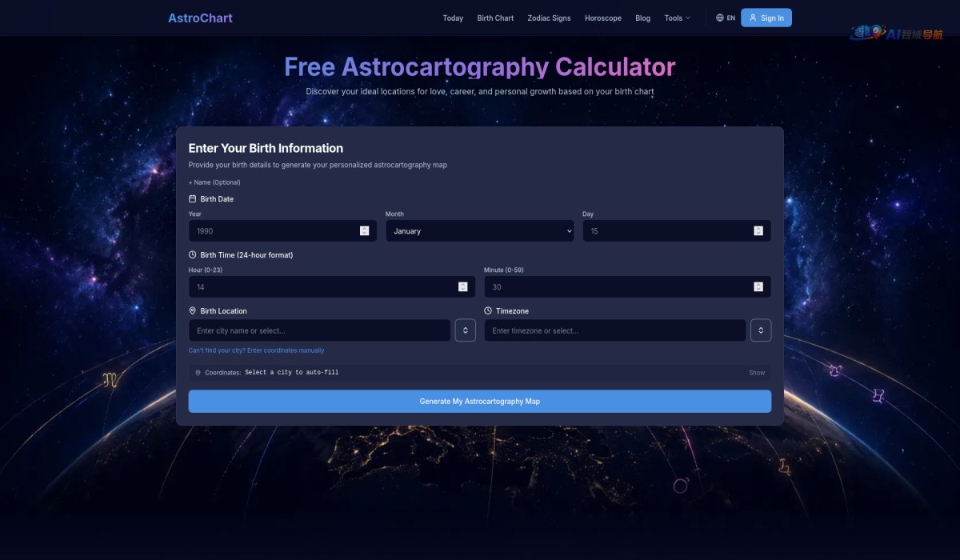Expand the Tools dropdown menu
This screenshot has height=560, width=960.
[678, 18]
